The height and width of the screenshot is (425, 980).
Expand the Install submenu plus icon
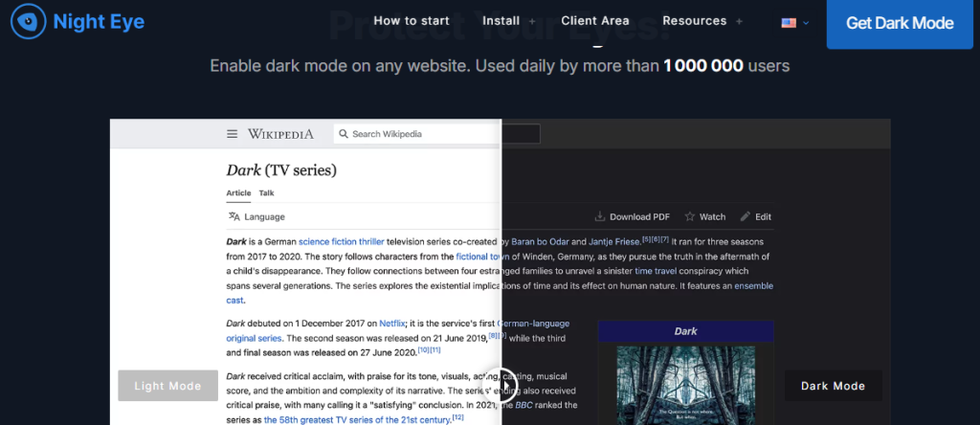(532, 21)
